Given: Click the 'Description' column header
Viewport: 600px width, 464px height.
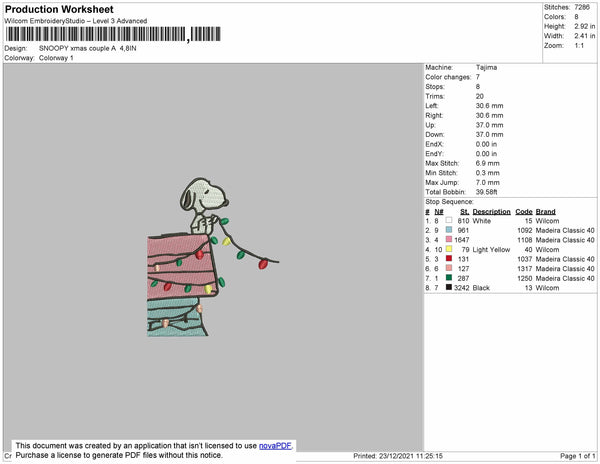Looking at the screenshot, I should [x=491, y=212].
